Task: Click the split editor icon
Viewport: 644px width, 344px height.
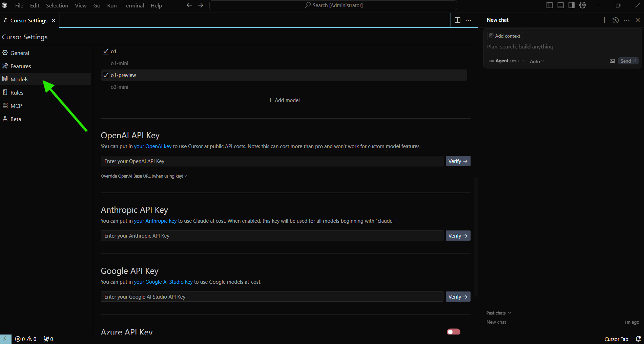Action: [457, 20]
